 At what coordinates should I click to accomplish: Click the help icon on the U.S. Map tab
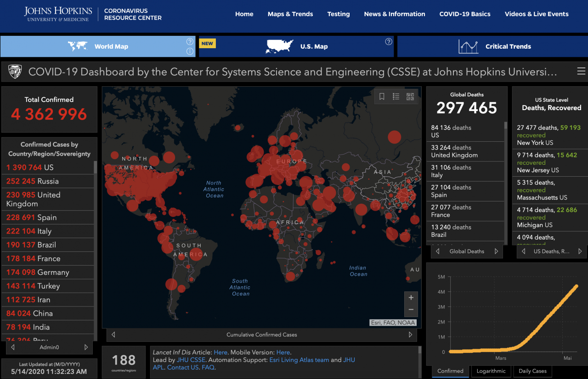[x=389, y=41]
